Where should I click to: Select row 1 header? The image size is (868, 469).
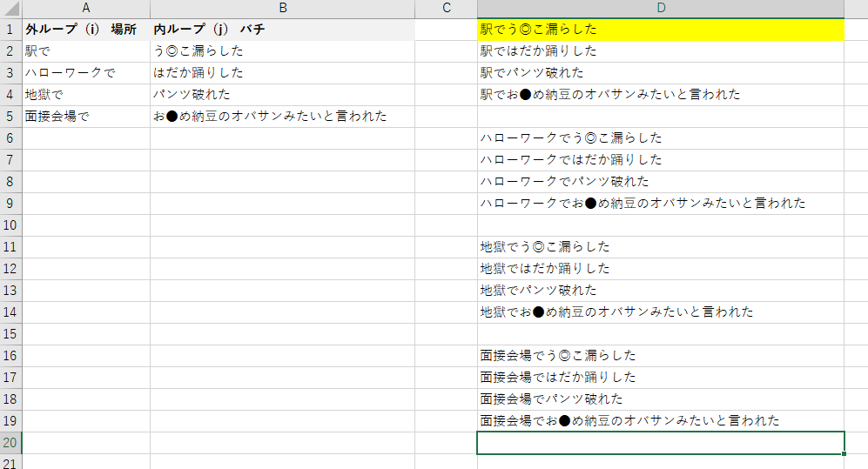coord(10,30)
